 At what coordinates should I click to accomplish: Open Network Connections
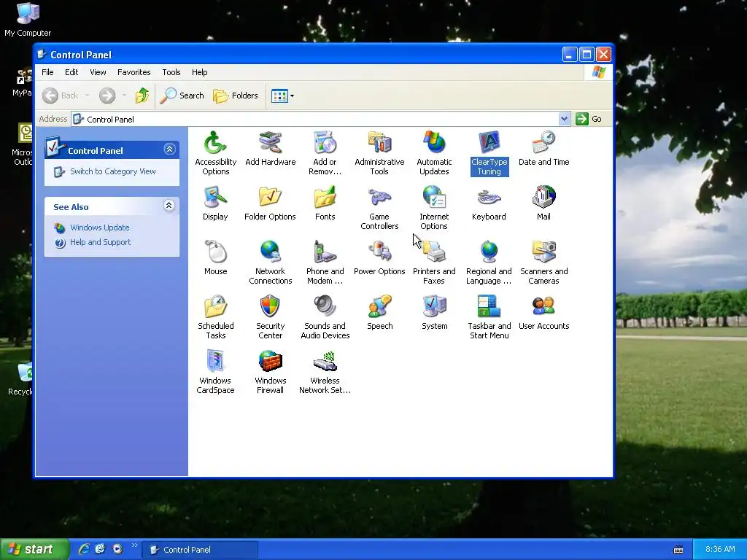click(270, 262)
